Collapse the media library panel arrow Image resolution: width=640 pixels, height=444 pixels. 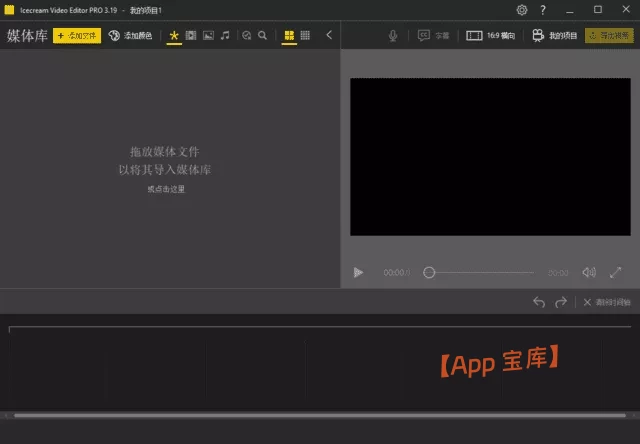coord(329,35)
